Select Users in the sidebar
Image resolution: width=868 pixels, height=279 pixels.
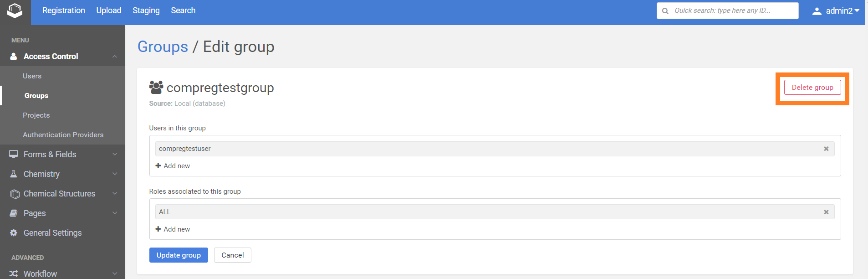tap(32, 76)
